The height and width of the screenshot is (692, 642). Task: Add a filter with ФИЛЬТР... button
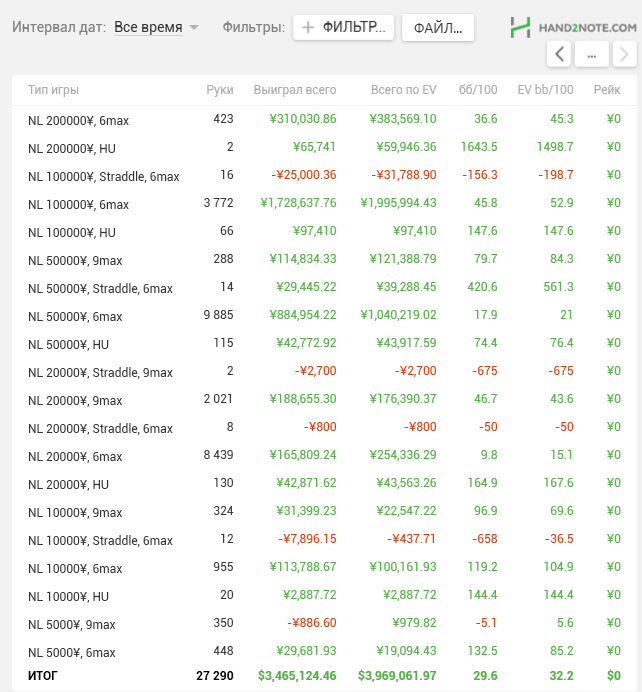(343, 27)
